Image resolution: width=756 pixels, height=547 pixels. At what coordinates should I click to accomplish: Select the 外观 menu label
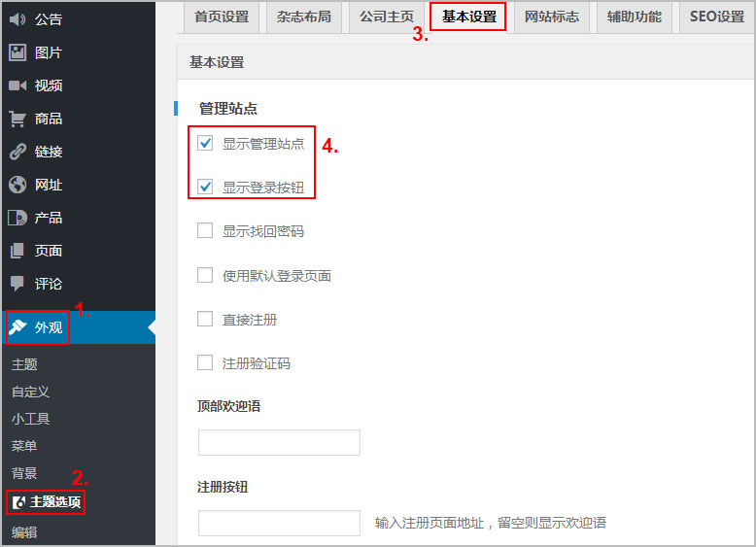pyautogui.click(x=49, y=327)
